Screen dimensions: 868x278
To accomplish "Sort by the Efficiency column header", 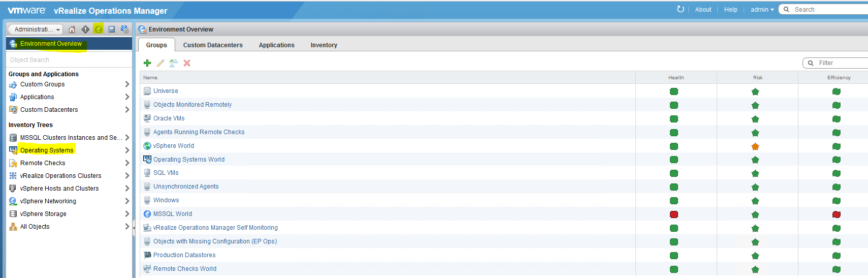I will click(x=833, y=78).
